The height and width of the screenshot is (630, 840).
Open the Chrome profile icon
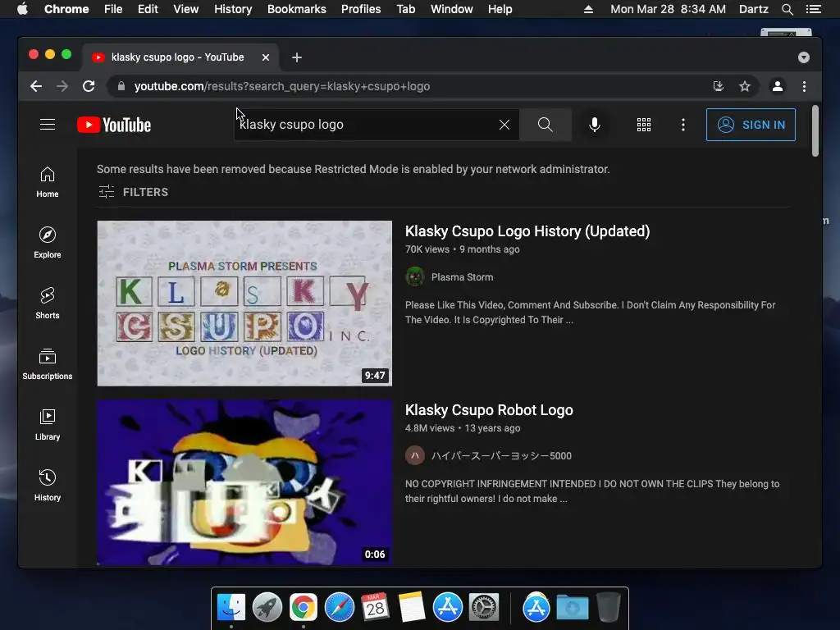point(778,86)
